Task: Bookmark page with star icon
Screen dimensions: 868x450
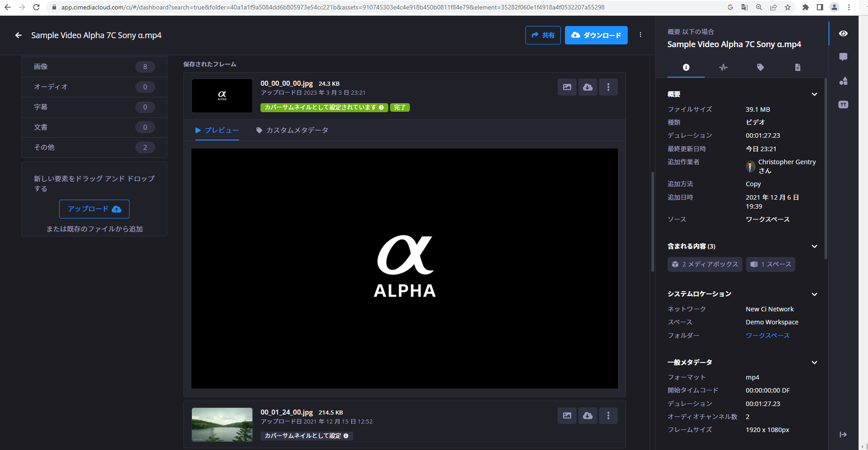Action: (x=788, y=7)
